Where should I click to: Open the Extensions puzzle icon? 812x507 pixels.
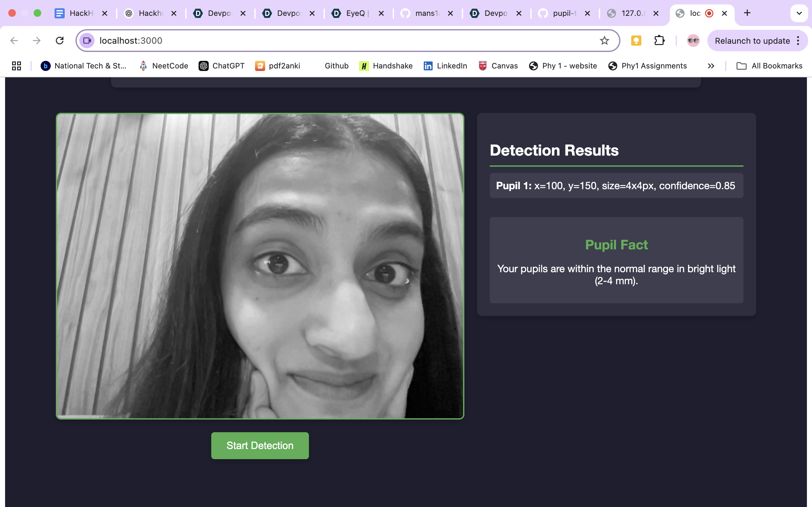[x=659, y=41]
